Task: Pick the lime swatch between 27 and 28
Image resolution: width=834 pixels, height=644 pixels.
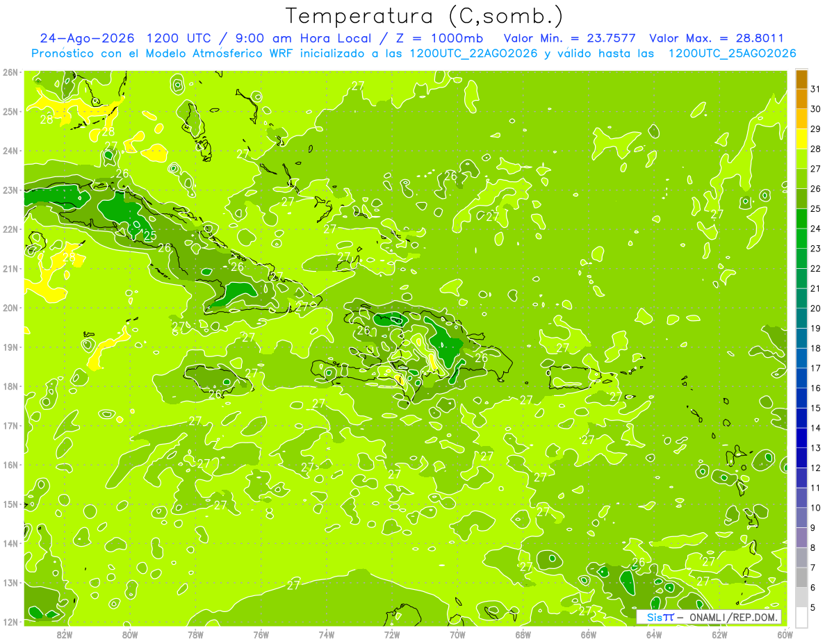Action: [x=801, y=159]
